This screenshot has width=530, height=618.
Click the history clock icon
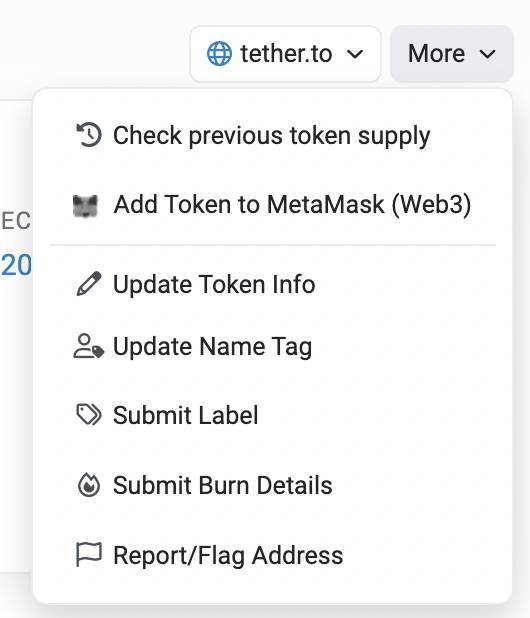click(x=89, y=135)
